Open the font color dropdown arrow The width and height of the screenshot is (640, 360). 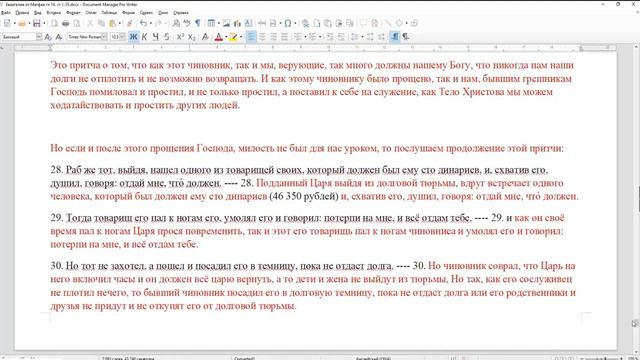point(226,37)
